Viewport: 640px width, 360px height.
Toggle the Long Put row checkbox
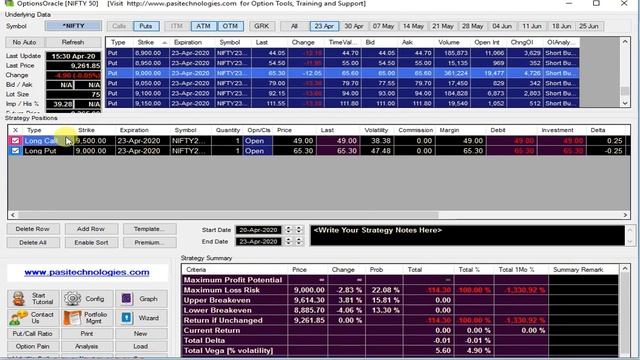pos(16,151)
